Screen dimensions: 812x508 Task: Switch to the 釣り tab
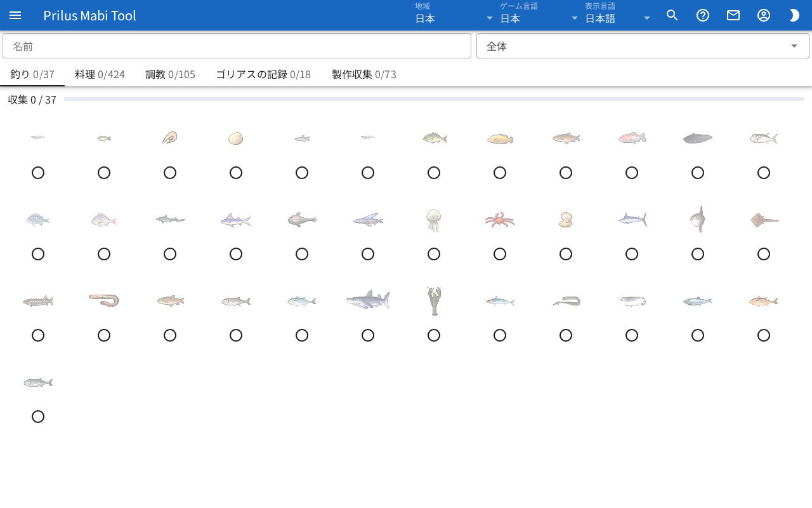pos(32,74)
